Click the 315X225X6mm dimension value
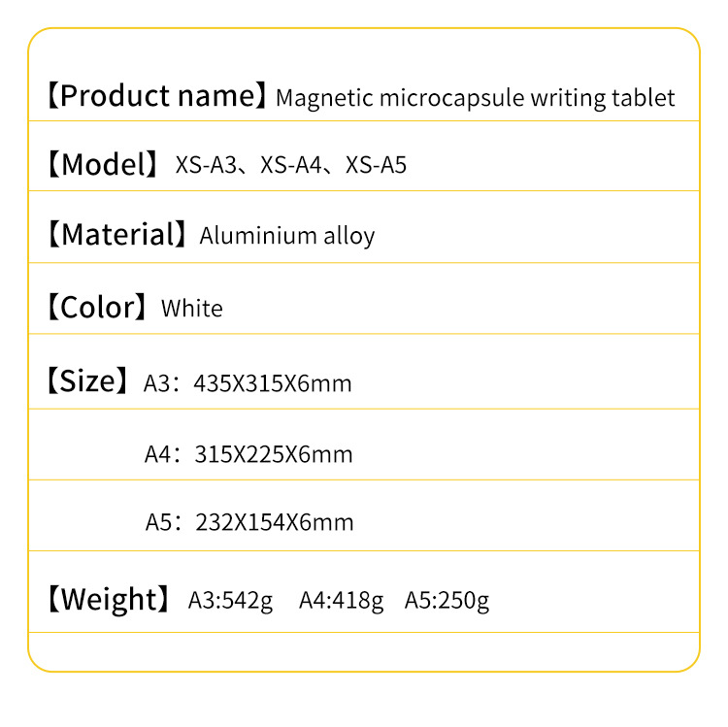728x727 pixels. [x=274, y=454]
